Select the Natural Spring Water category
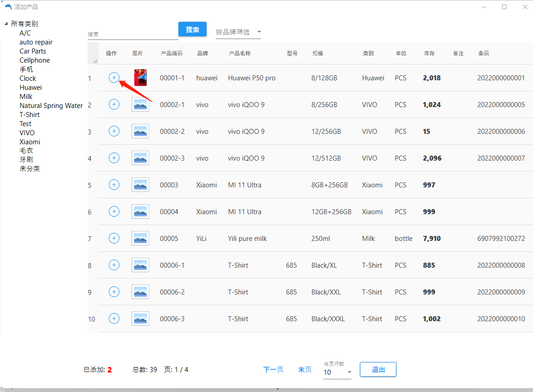 click(x=51, y=106)
